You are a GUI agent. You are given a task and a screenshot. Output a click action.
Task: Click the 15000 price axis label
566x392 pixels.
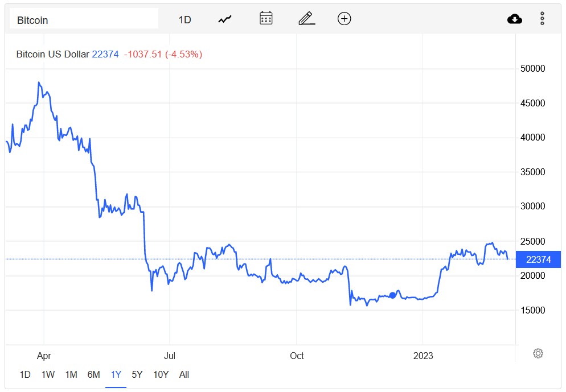click(532, 310)
